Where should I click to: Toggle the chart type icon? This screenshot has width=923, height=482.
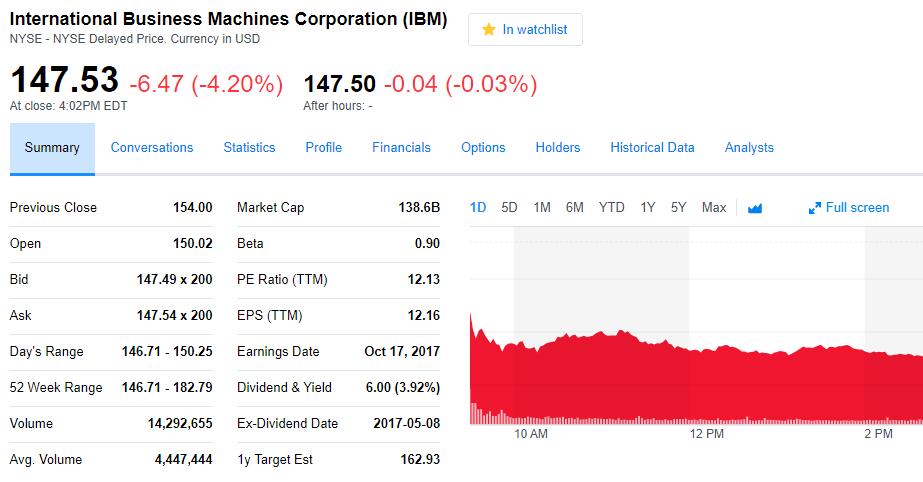(755, 208)
